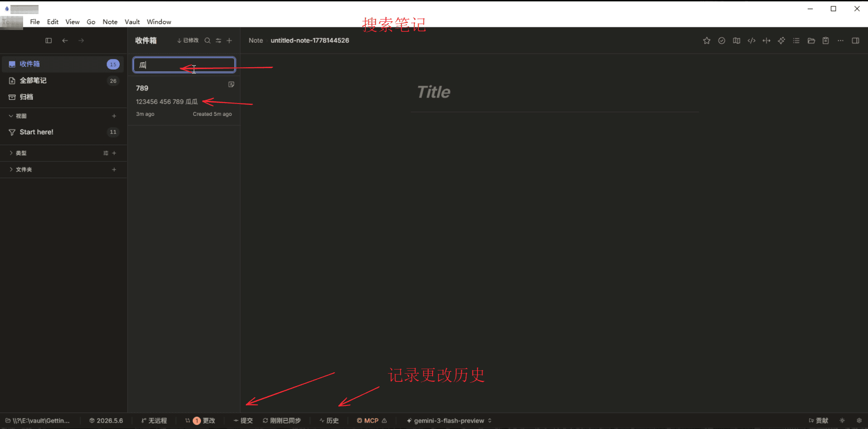Click 贡献 contribute in status bar
868x429 pixels.
coord(819,421)
